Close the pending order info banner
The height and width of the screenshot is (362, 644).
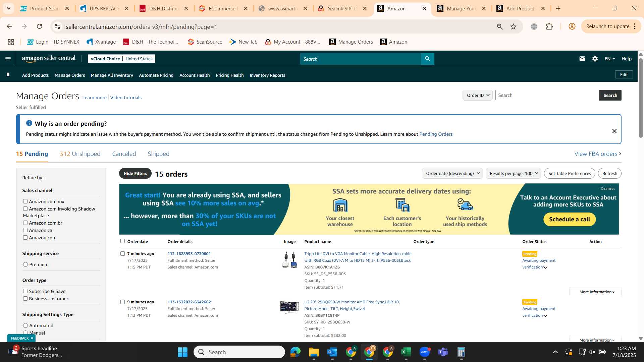614,131
